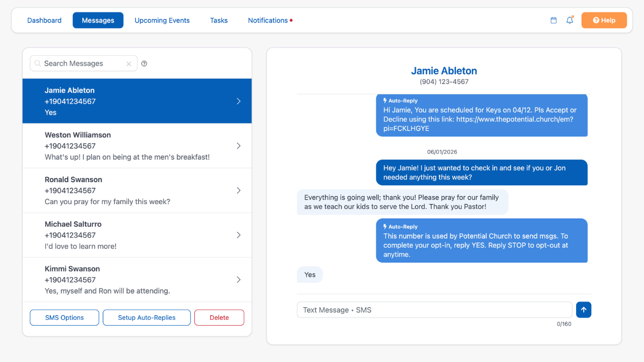Send the message with arrow button

tap(584, 310)
